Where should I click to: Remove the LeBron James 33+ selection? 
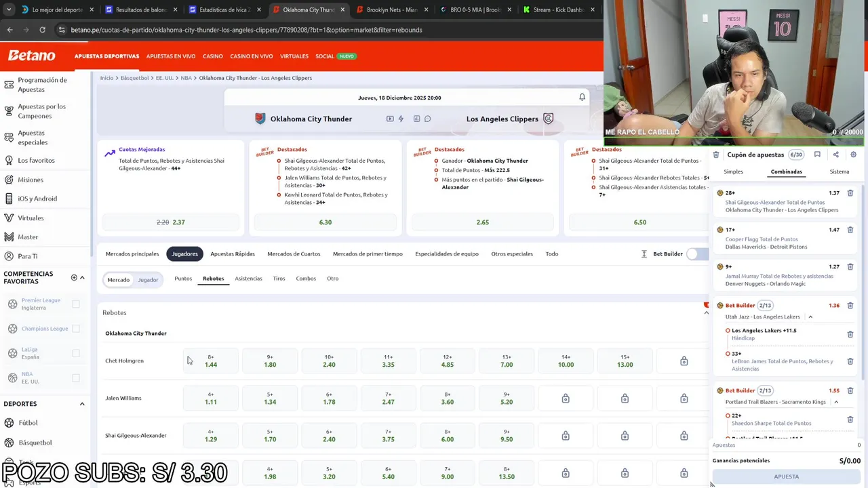[x=850, y=361]
